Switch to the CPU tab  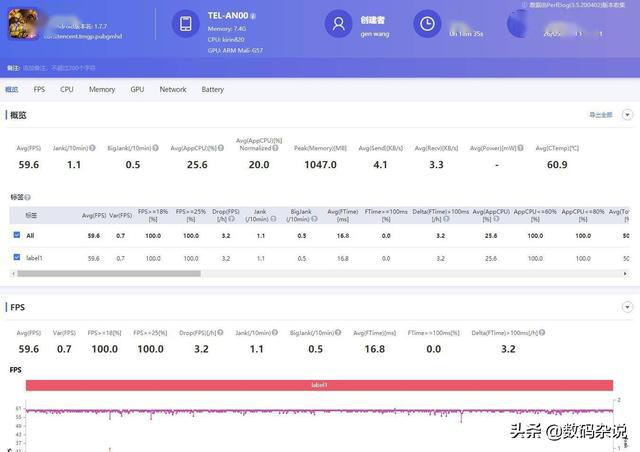tap(67, 89)
